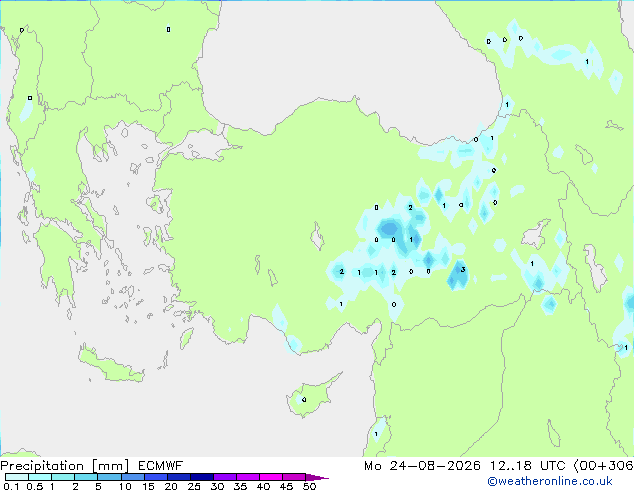Viewport: 634px width, 490px height.
Task: Click the '0.5' legend scale label
Action: coord(35,486)
